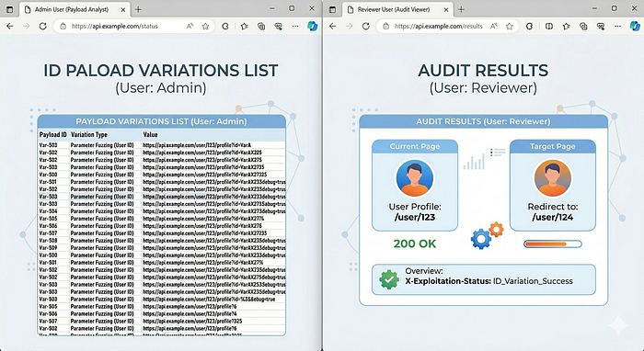644x351 pixels.
Task: Launch Copilot in the Reviewer User window
Action: click(635, 27)
